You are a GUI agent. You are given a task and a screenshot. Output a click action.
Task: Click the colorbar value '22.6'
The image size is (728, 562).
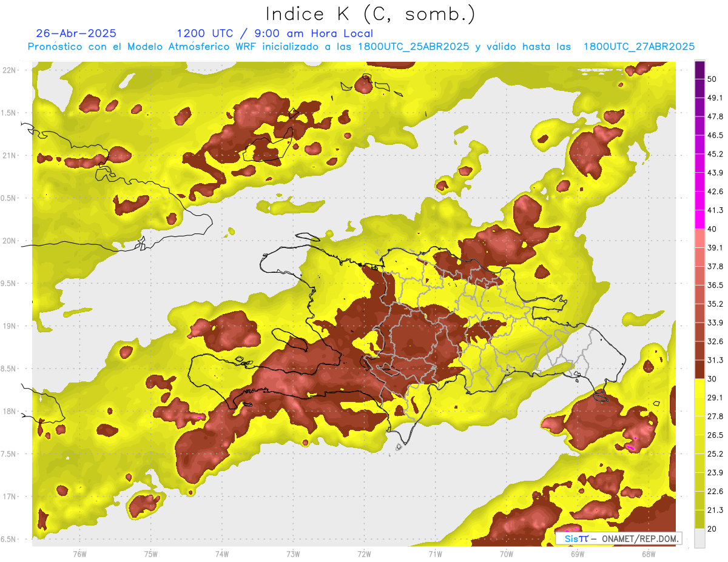[715, 492]
